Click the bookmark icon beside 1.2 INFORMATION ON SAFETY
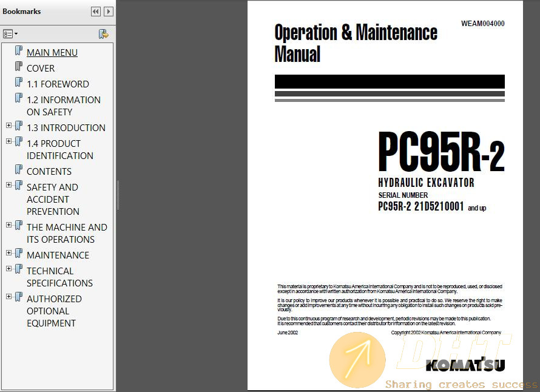The height and width of the screenshot is (392, 540). click(19, 98)
